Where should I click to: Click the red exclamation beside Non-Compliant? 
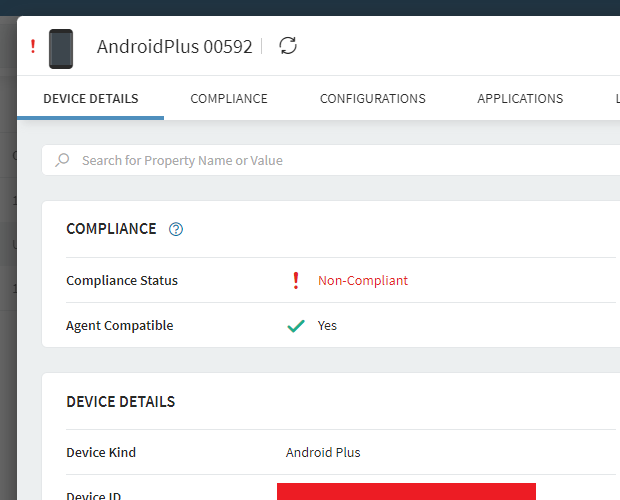(295, 280)
